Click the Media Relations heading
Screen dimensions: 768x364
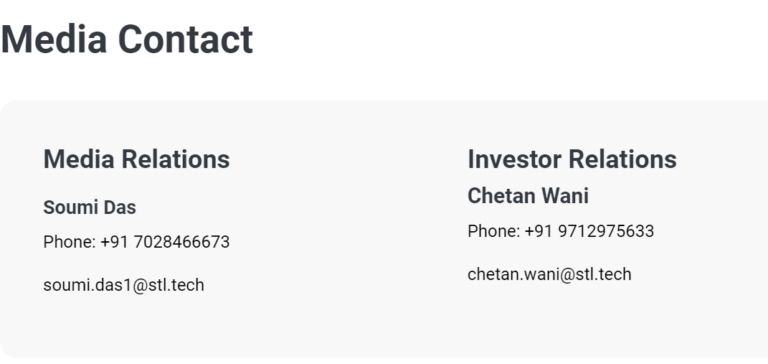click(x=137, y=159)
